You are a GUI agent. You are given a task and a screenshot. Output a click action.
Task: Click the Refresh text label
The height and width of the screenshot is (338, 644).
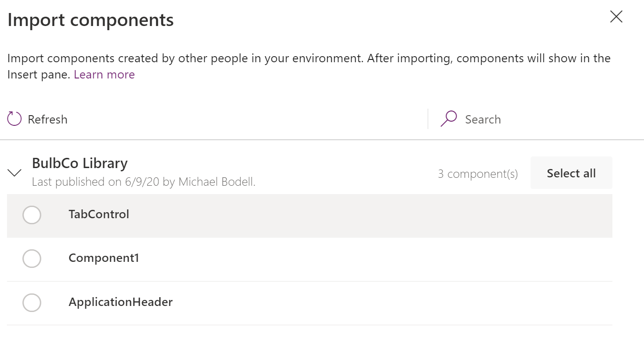47,119
